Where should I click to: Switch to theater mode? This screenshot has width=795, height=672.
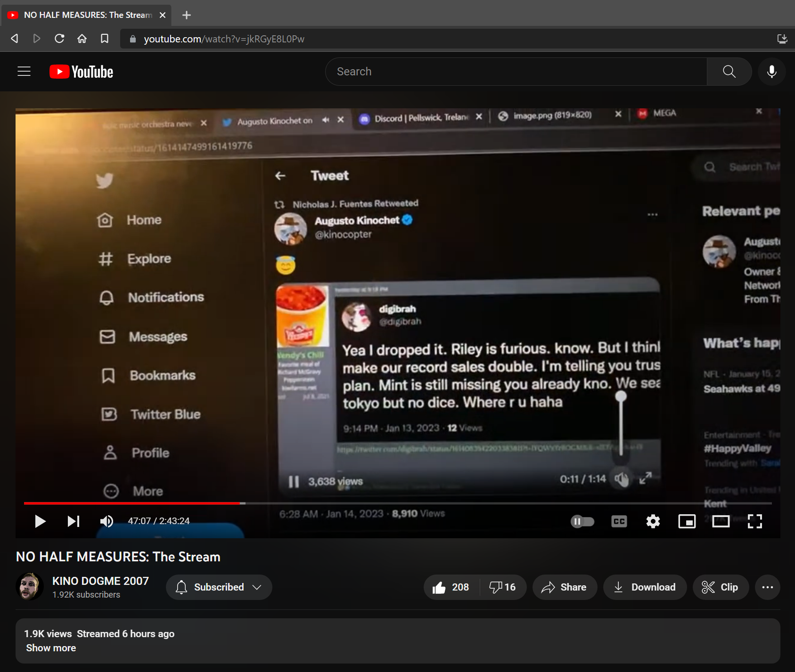click(721, 521)
